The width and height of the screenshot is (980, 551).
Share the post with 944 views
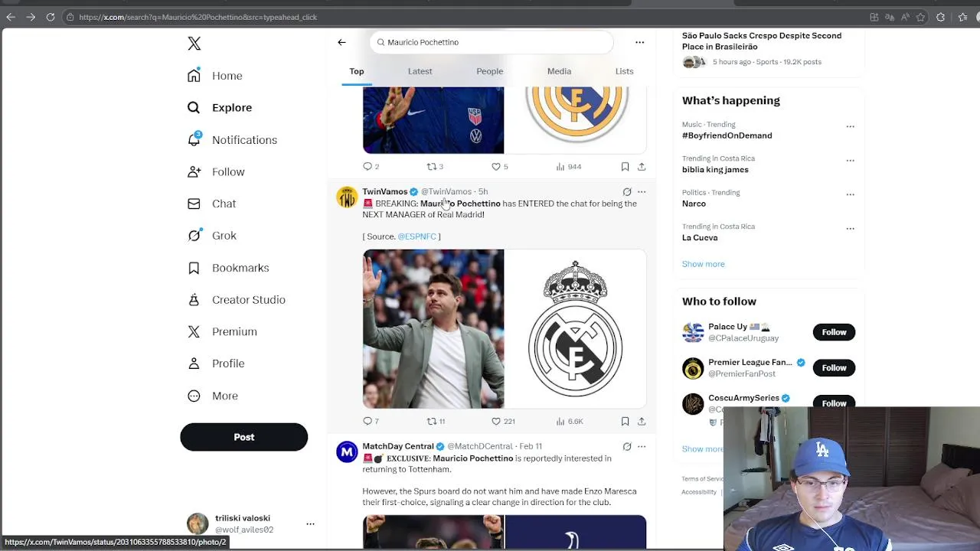(x=642, y=166)
